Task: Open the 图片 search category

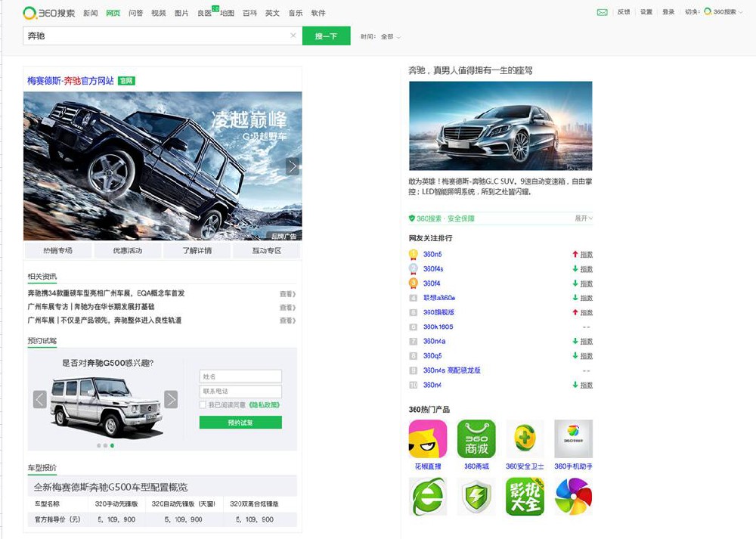Action: 181,13
